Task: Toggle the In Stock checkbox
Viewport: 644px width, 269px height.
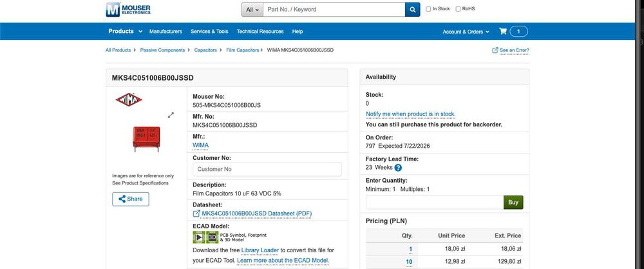Action: (x=428, y=9)
